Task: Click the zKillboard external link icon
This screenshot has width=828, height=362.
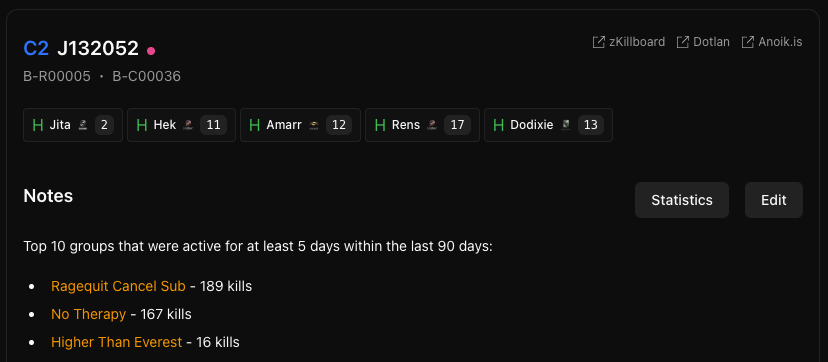Action: tap(598, 42)
